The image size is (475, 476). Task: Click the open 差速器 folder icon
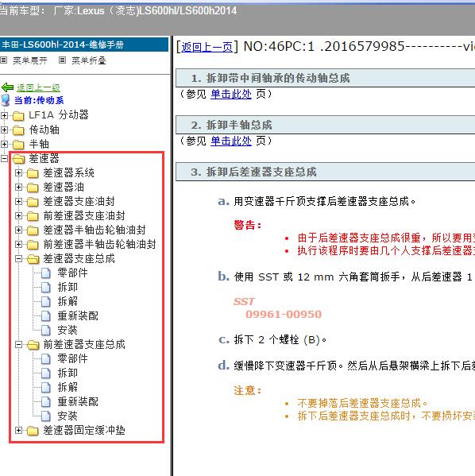(x=18, y=159)
